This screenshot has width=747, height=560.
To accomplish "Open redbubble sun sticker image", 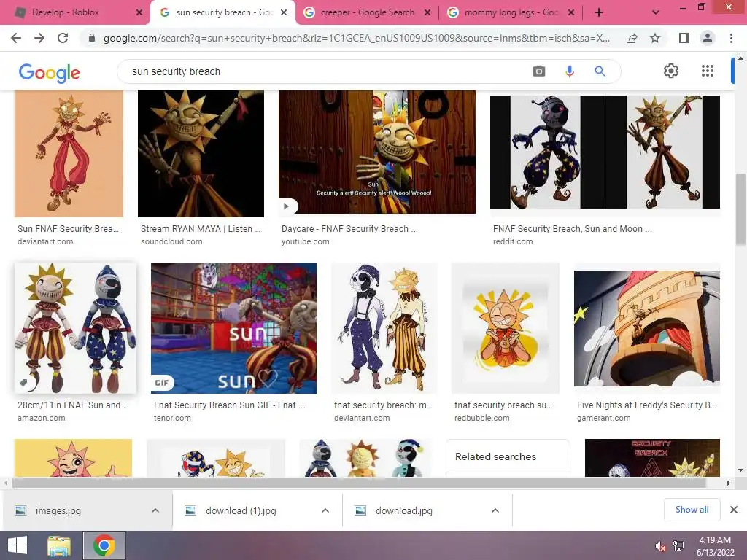I will tap(505, 328).
